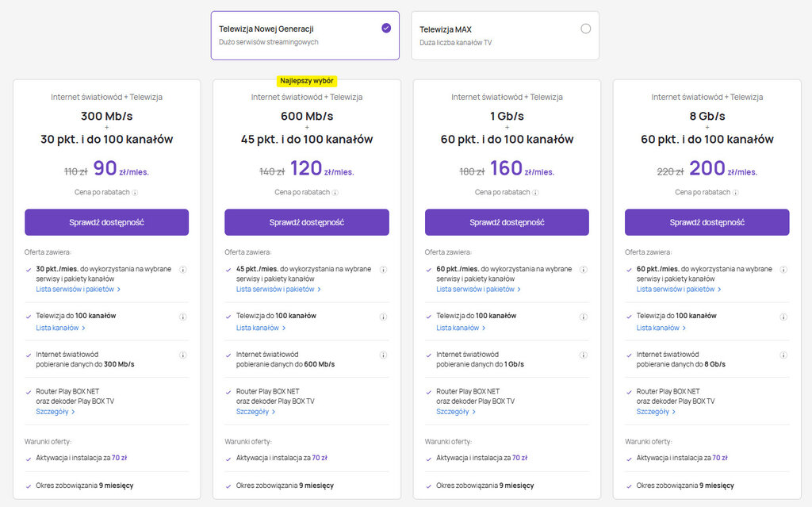Select Telewizja MAX radio button
This screenshot has height=507, width=812.
585,29
